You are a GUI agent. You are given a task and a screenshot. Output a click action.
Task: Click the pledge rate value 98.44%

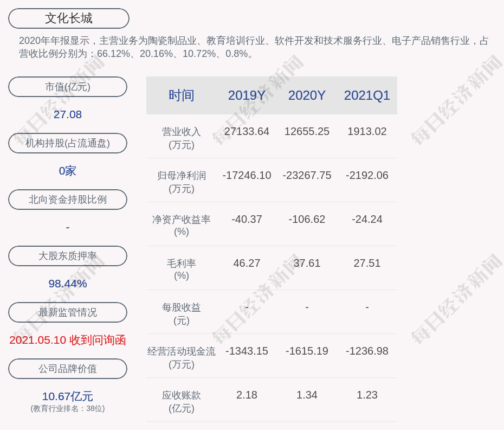tap(68, 284)
